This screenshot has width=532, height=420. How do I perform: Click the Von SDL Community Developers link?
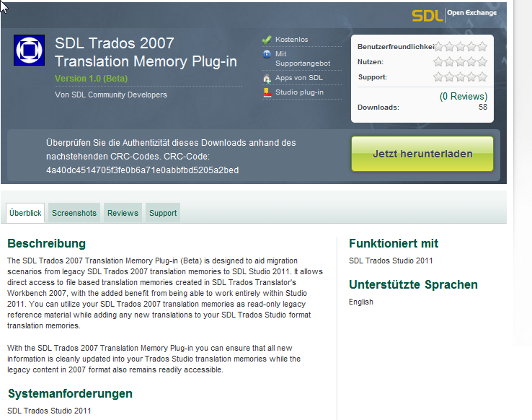(111, 95)
